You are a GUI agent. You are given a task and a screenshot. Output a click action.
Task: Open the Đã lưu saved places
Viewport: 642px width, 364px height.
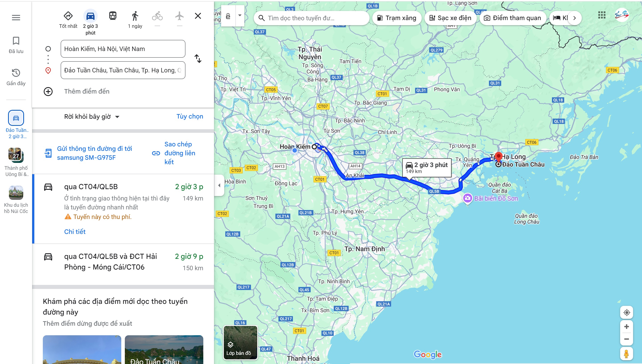point(16,45)
